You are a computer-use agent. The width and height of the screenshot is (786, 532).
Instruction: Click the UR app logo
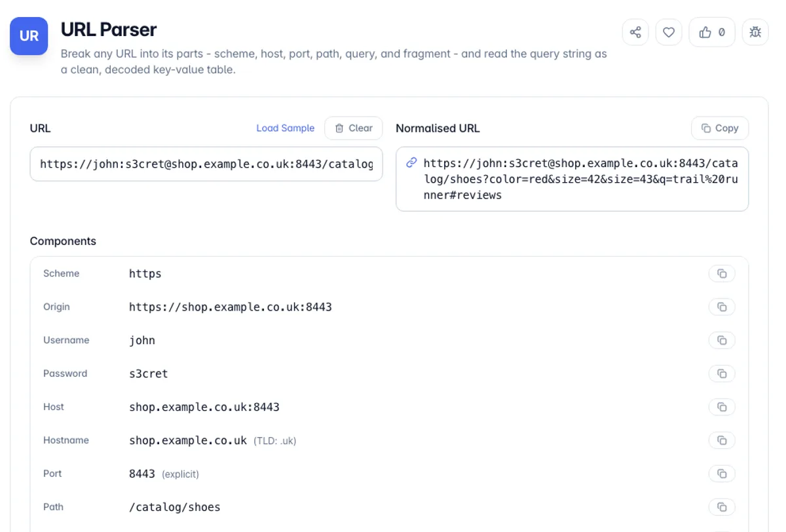pyautogui.click(x=29, y=36)
